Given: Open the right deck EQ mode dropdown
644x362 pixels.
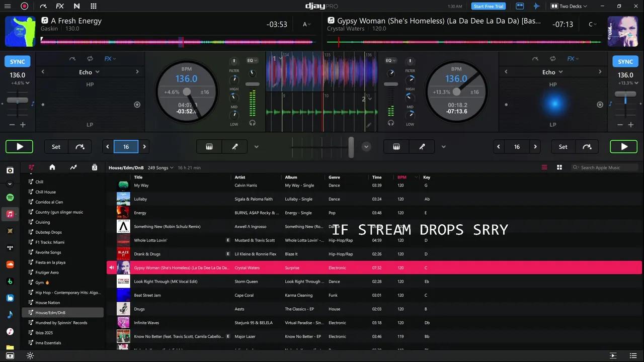Looking at the screenshot, I should (x=390, y=60).
